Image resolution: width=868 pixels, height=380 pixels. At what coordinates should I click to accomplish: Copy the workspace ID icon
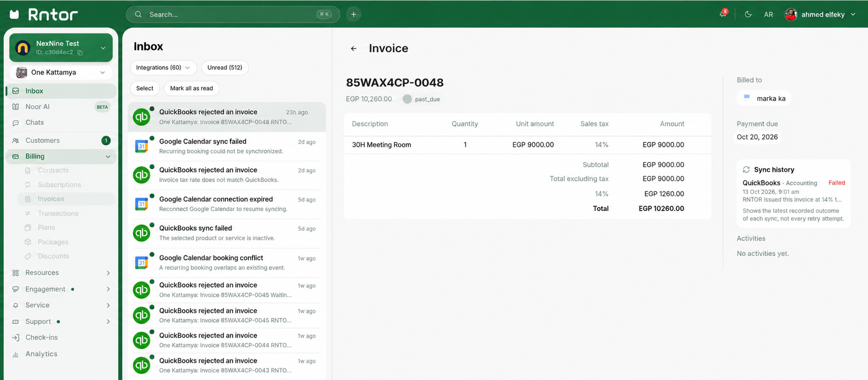point(80,53)
